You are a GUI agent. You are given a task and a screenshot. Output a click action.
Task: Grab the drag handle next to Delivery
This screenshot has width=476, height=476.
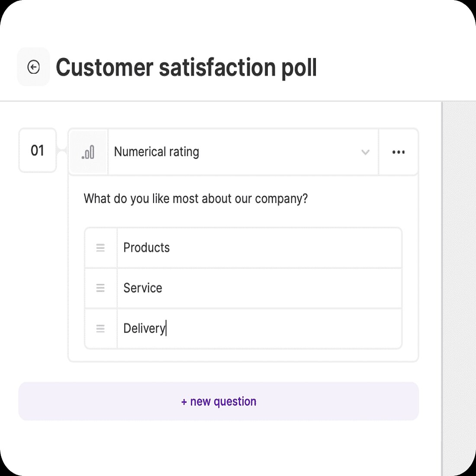(x=100, y=328)
